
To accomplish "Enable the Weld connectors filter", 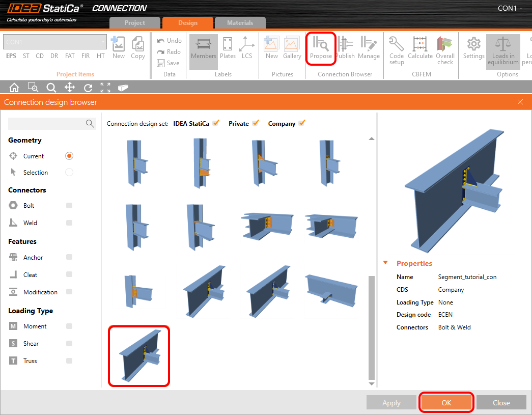I will 69,223.
